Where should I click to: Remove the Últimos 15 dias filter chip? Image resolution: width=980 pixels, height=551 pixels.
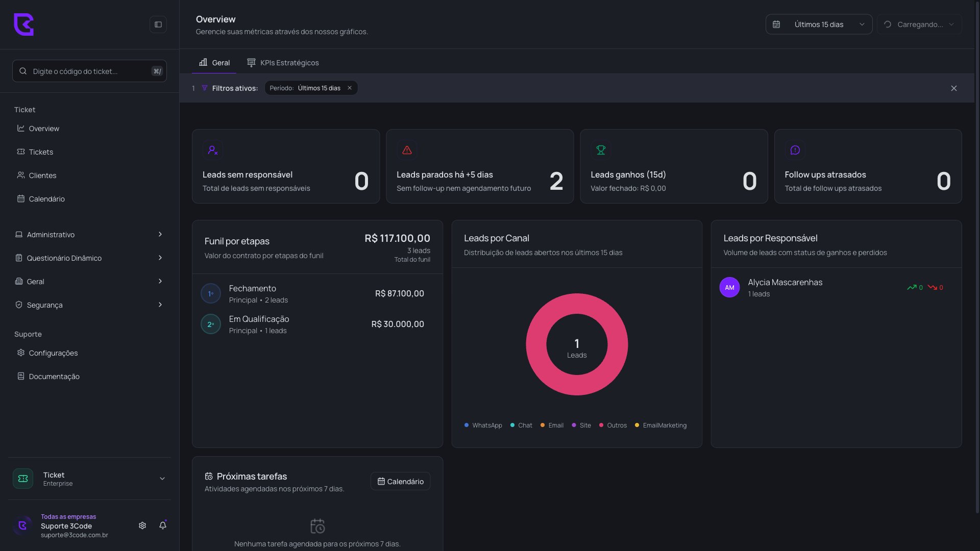click(x=350, y=88)
